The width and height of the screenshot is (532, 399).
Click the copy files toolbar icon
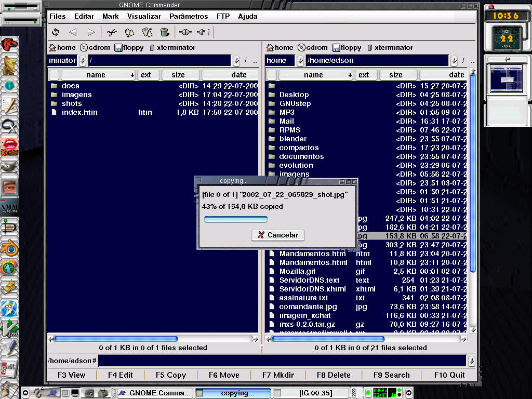[129, 32]
